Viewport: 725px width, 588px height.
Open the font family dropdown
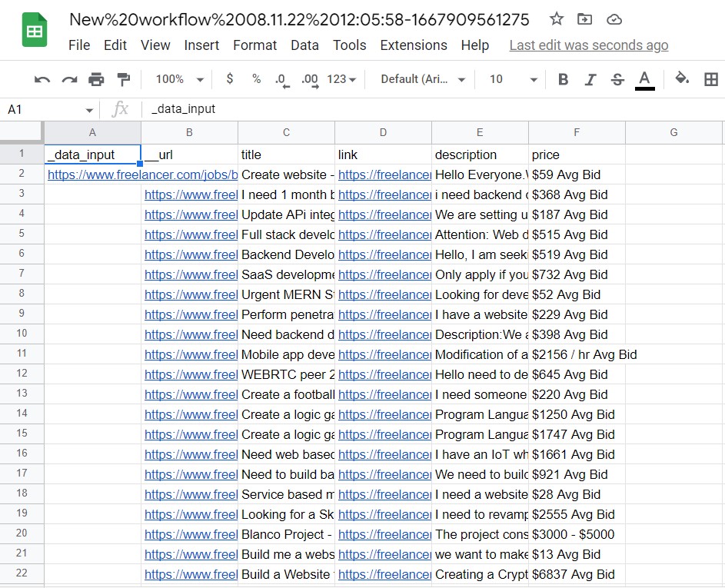point(423,79)
